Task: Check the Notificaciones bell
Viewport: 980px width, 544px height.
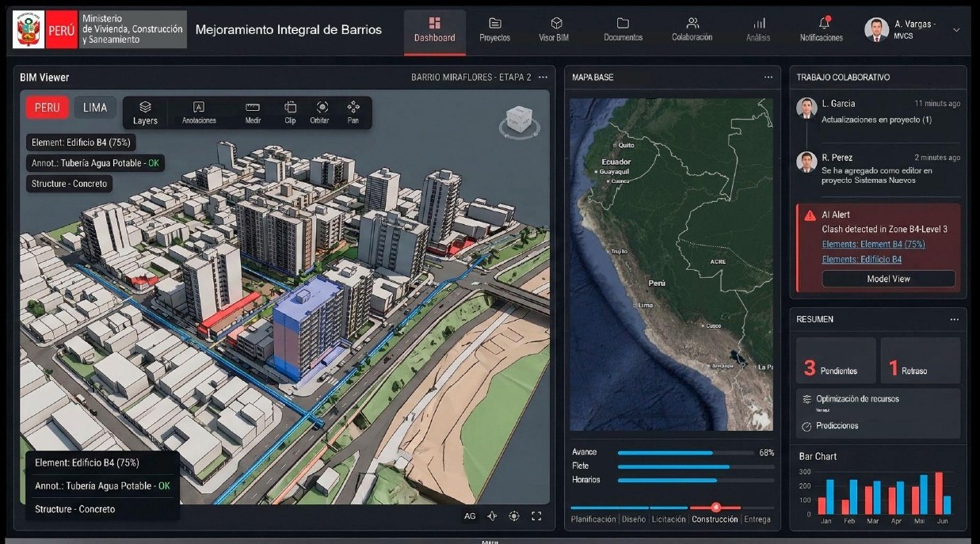Action: [x=822, y=30]
